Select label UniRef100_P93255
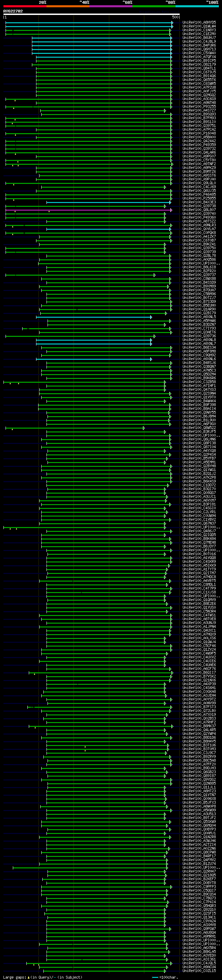This screenshot has height=980, width=222. 199,106
